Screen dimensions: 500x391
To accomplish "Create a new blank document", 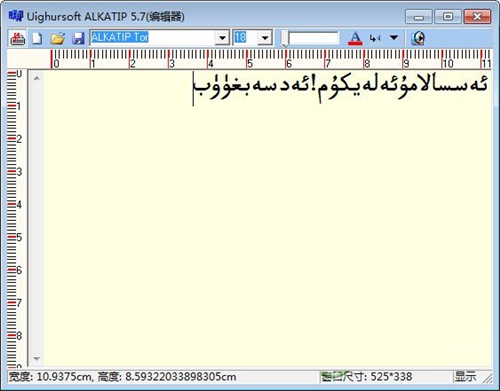I will 37,38.
